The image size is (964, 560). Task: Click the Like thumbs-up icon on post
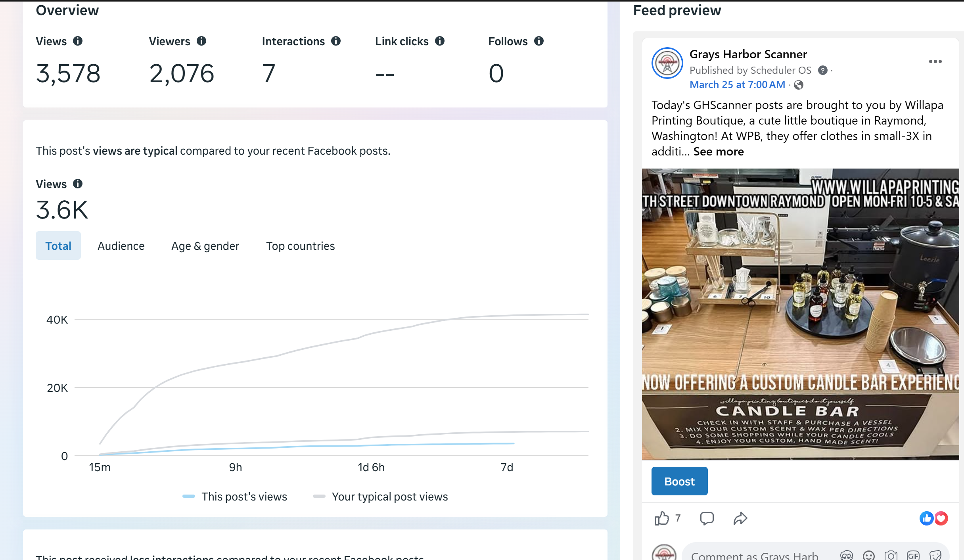coord(661,518)
